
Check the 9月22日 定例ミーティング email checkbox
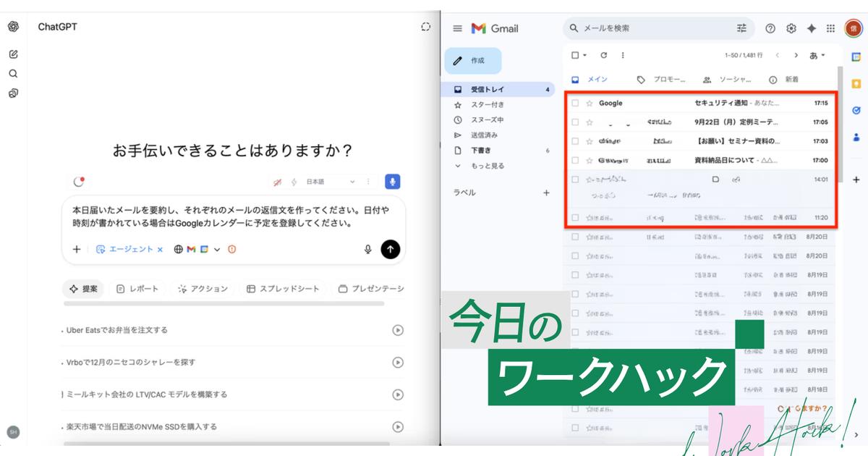575,122
